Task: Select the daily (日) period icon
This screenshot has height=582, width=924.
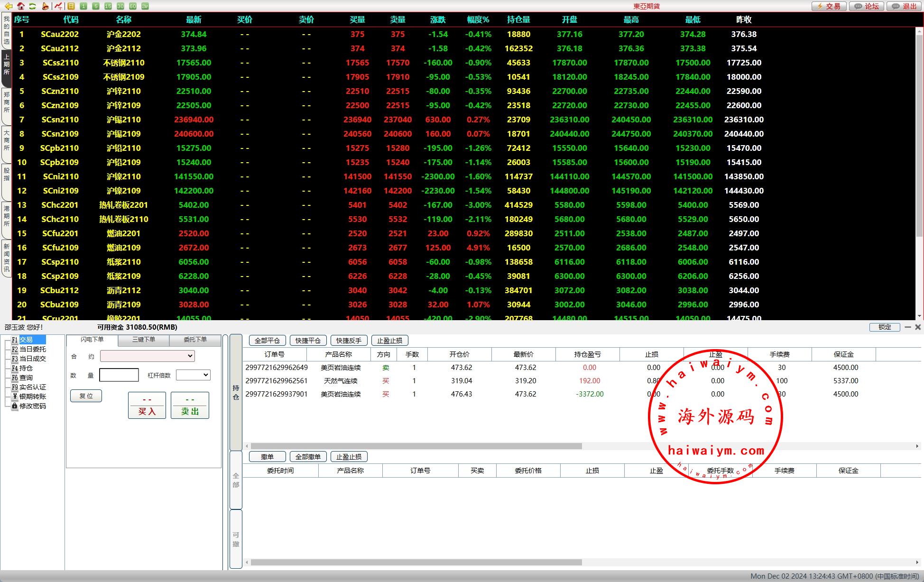Action: pos(71,6)
